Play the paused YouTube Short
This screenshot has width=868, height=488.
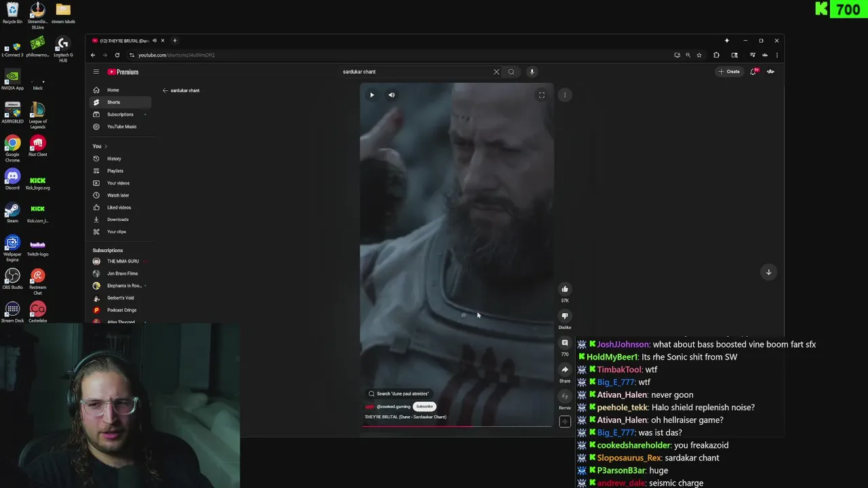(372, 95)
